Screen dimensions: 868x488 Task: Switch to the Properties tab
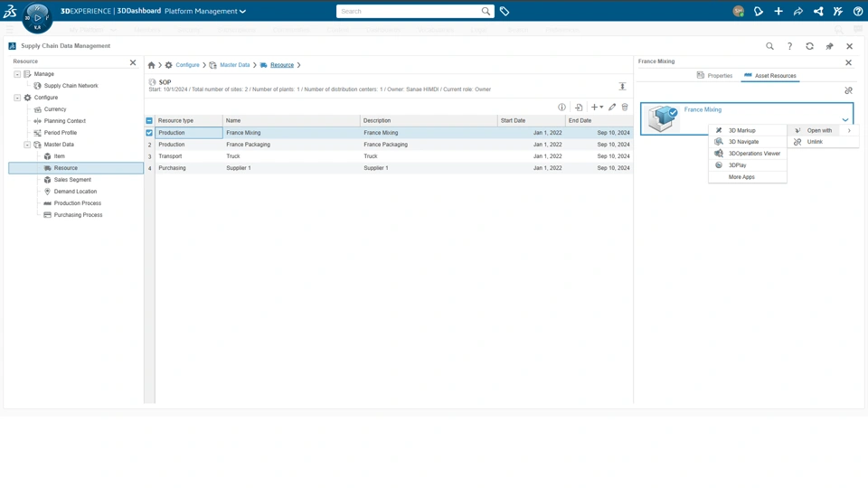coord(714,76)
